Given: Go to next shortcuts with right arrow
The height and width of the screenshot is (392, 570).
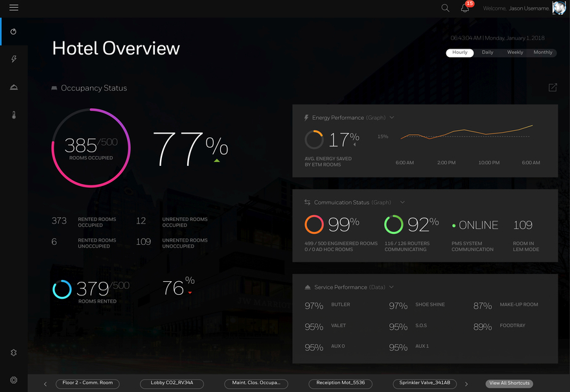Looking at the screenshot, I should point(466,384).
